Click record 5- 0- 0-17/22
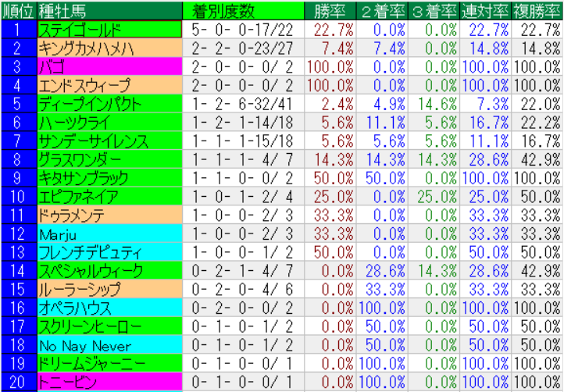The width and height of the screenshot is (564, 392). [x=242, y=30]
